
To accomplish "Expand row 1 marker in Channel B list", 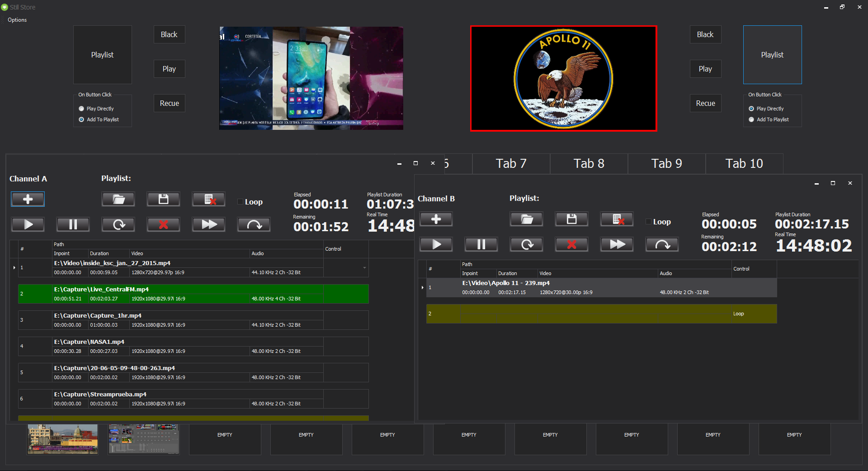I will [x=423, y=288].
